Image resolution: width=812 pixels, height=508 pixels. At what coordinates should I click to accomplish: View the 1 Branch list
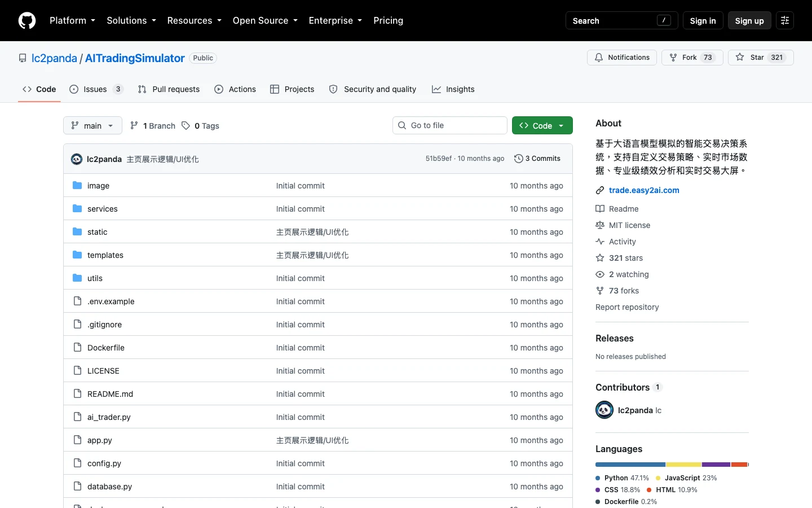point(153,126)
